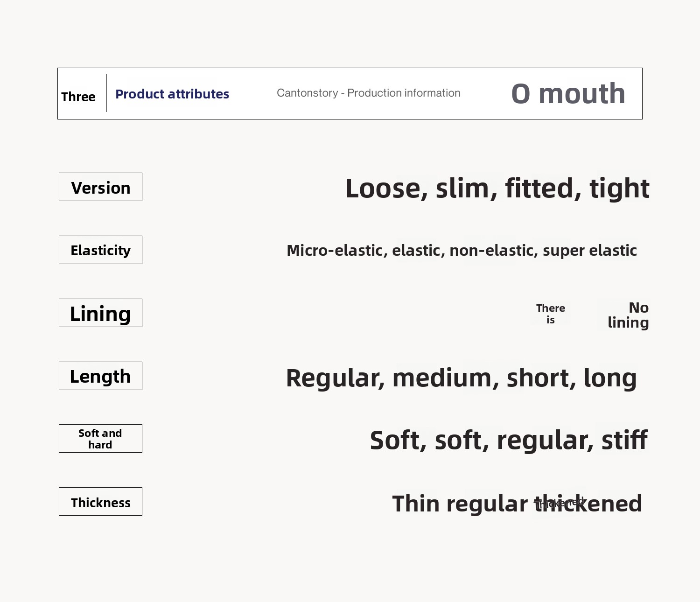Viewport: 700px width, 602px height.
Task: Click the word stiff in softness options
Action: click(624, 440)
